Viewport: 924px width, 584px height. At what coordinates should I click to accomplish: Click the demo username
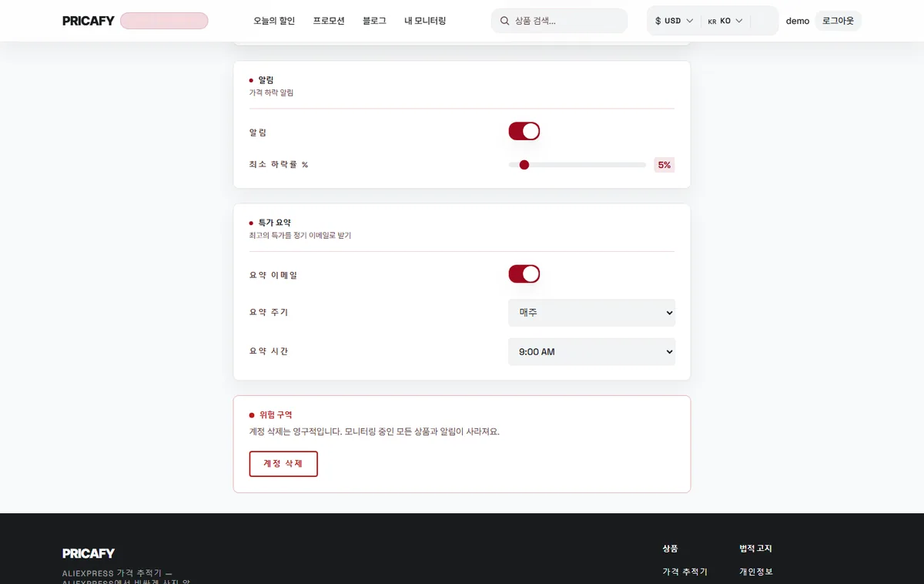(798, 21)
